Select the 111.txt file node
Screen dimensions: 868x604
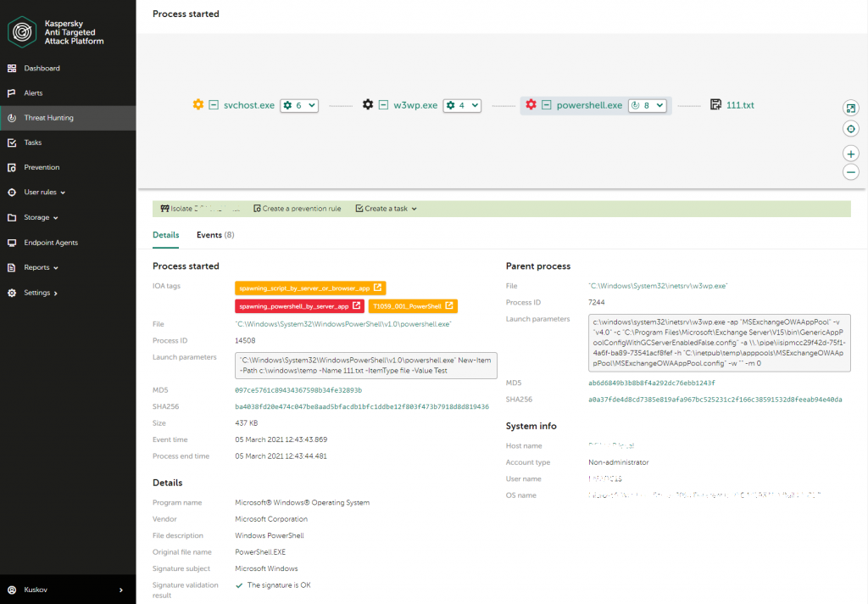[x=740, y=105]
